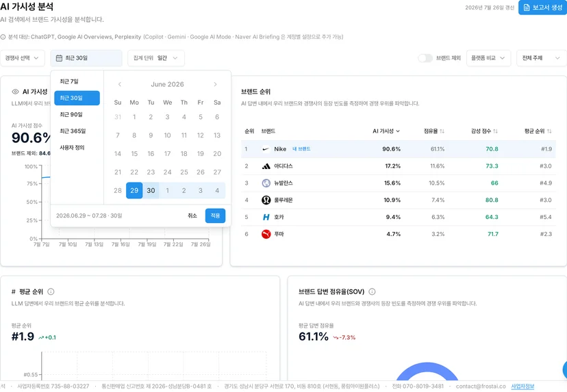Open the 플랫폼 비교 dropdown
Image resolution: width=567 pixels, height=392 pixels.
click(x=488, y=57)
